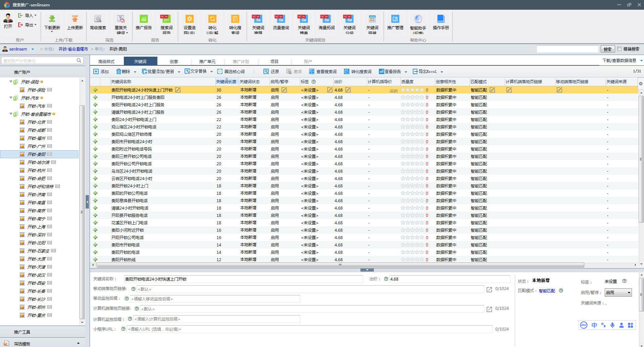
Task: Click the 出价 bid input field
Action: pyautogui.click(x=449, y=279)
